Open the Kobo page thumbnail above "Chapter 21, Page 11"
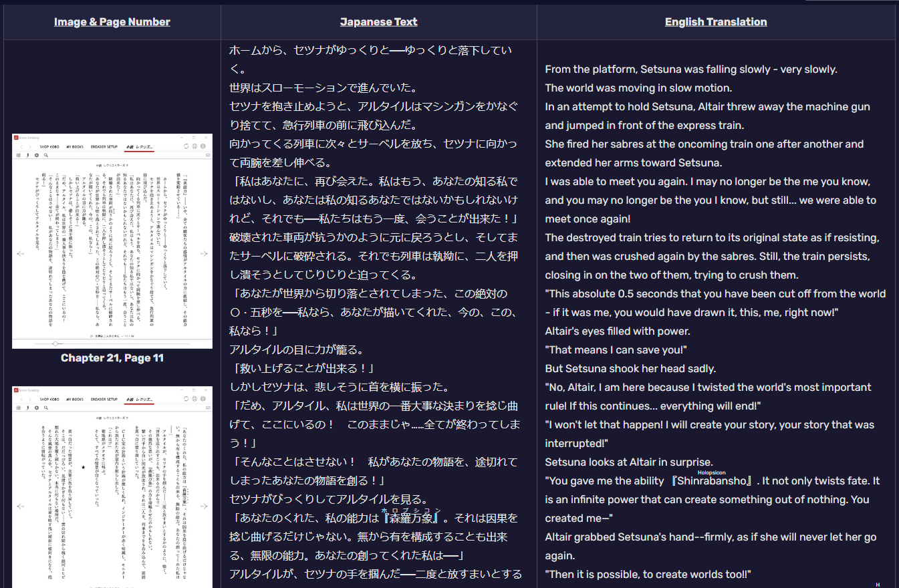 point(112,241)
